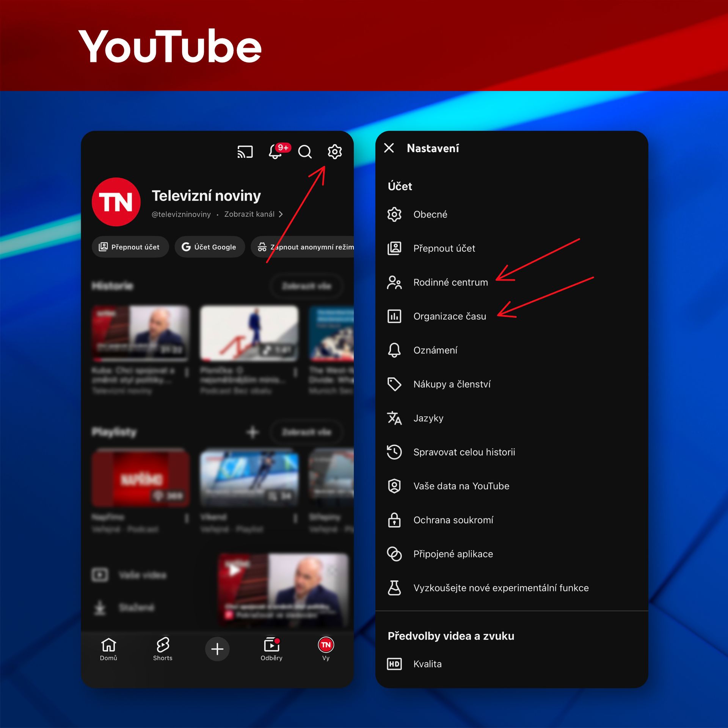Click the Zobrazit kanál link
This screenshot has height=728, width=728.
(249, 214)
